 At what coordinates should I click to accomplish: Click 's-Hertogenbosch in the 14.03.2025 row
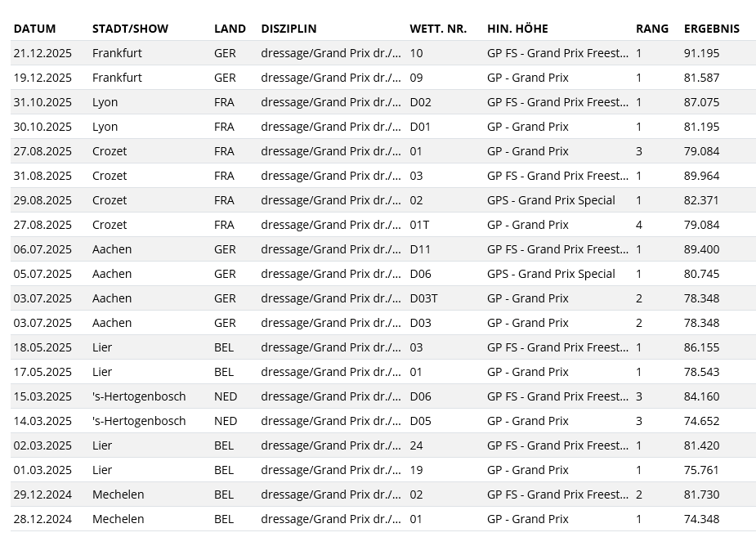click(x=139, y=421)
